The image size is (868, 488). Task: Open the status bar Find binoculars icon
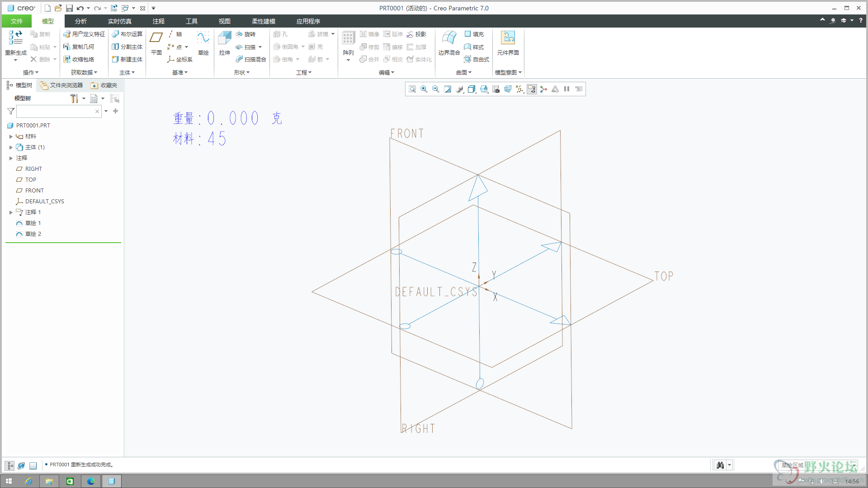(x=720, y=465)
